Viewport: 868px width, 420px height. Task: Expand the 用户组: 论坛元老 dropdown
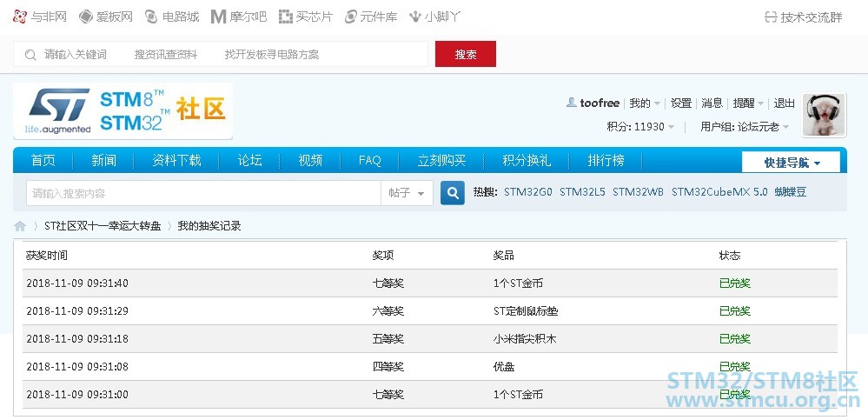click(745, 127)
